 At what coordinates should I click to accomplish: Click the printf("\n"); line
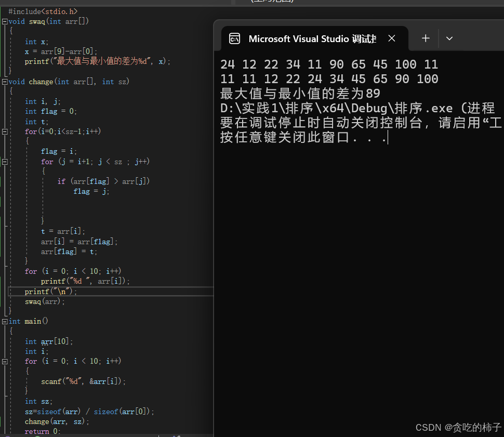click(x=51, y=292)
